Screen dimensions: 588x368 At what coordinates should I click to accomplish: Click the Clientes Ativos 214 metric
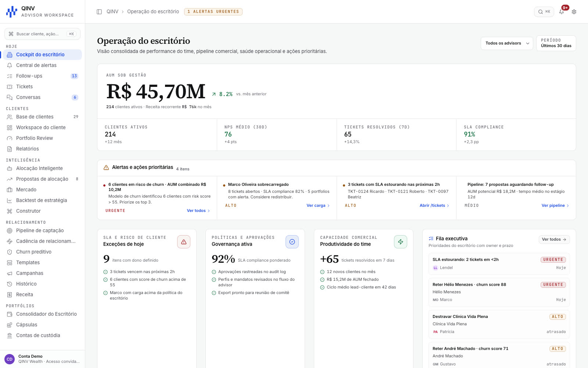pyautogui.click(x=157, y=135)
